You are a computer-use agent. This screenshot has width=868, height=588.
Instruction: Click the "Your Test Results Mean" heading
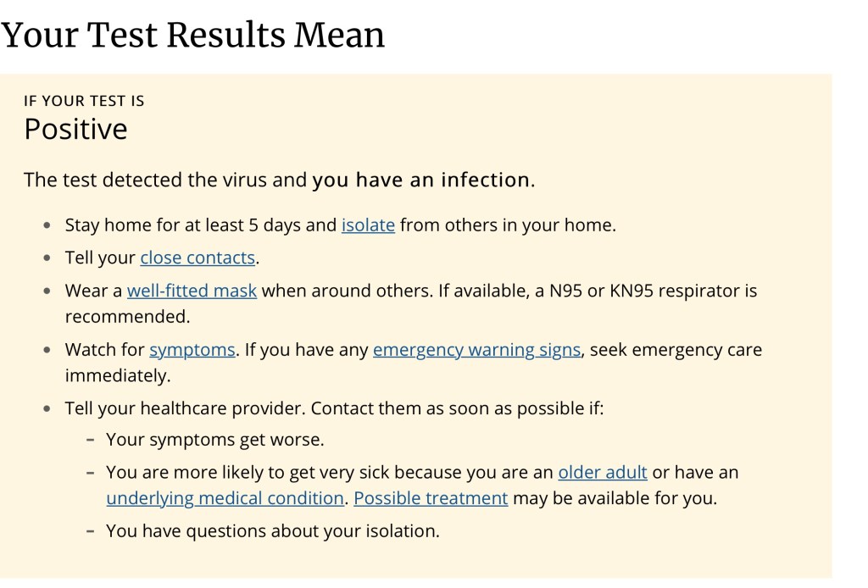(193, 35)
